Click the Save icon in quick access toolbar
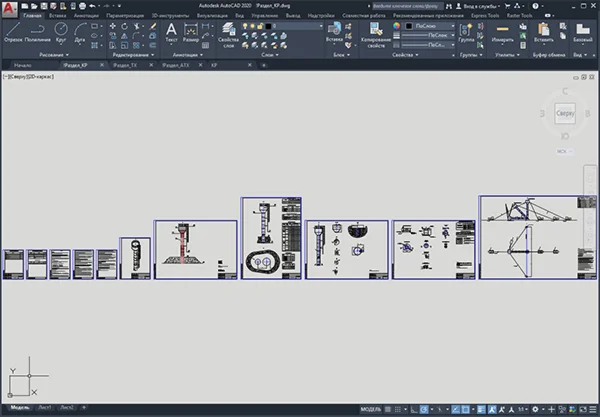The height and width of the screenshot is (417, 600). pyautogui.click(x=44, y=6)
